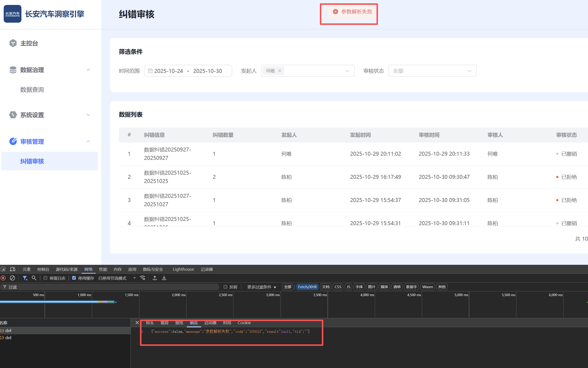
Task: Tick the 反转 filter checkbox
Action: pyautogui.click(x=225, y=287)
